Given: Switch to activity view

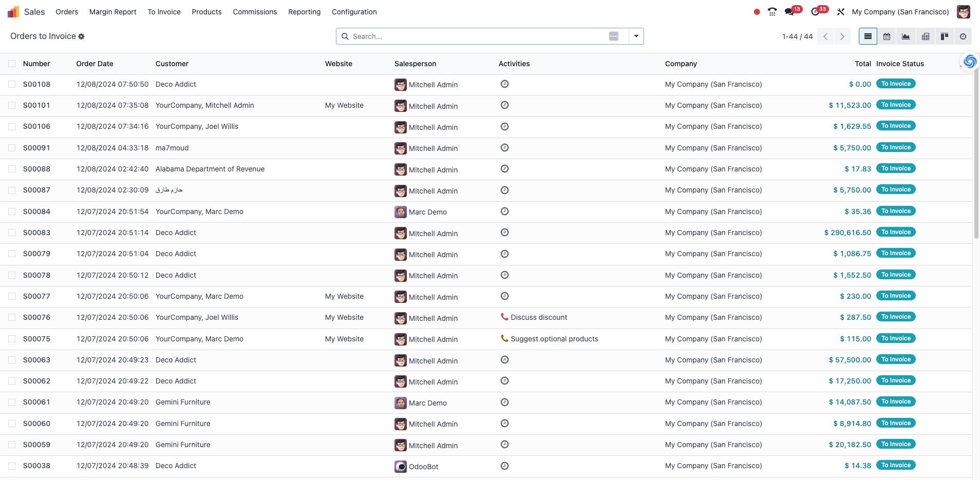Looking at the screenshot, I should click(963, 36).
